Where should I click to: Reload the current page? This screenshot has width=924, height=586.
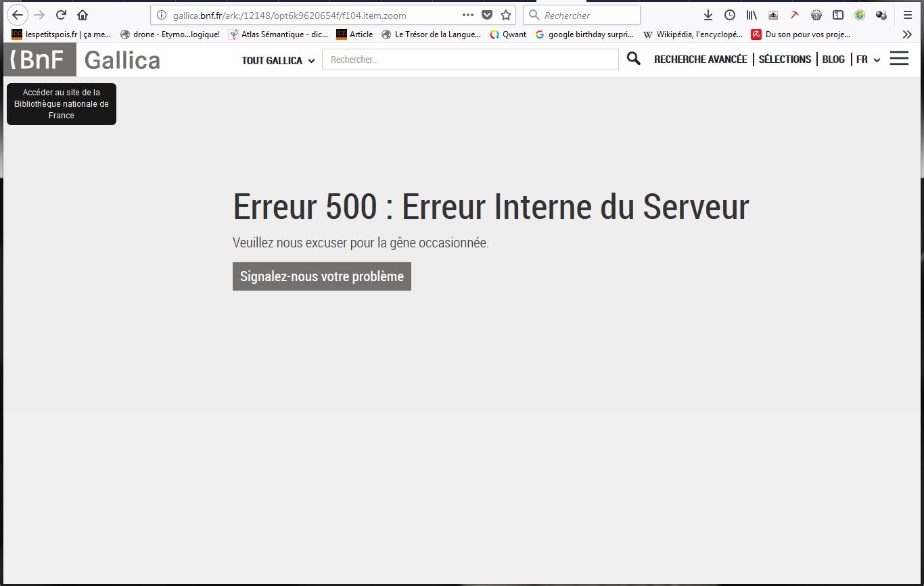click(61, 15)
